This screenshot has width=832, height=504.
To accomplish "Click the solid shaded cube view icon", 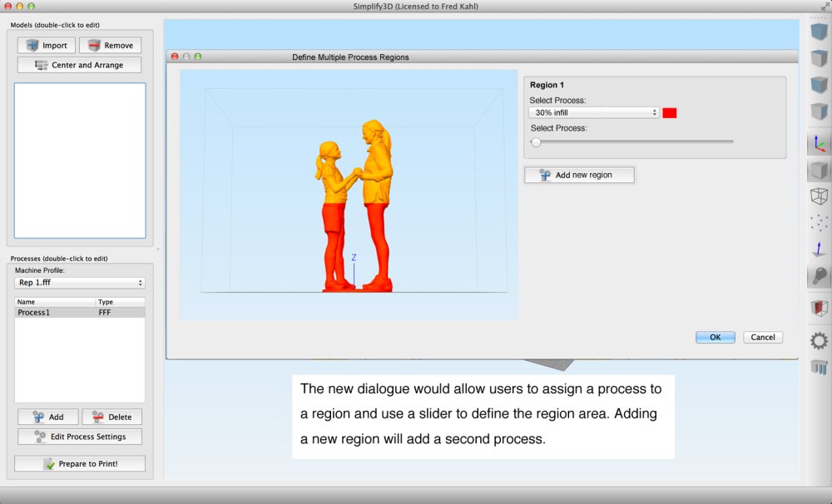I will click(820, 170).
